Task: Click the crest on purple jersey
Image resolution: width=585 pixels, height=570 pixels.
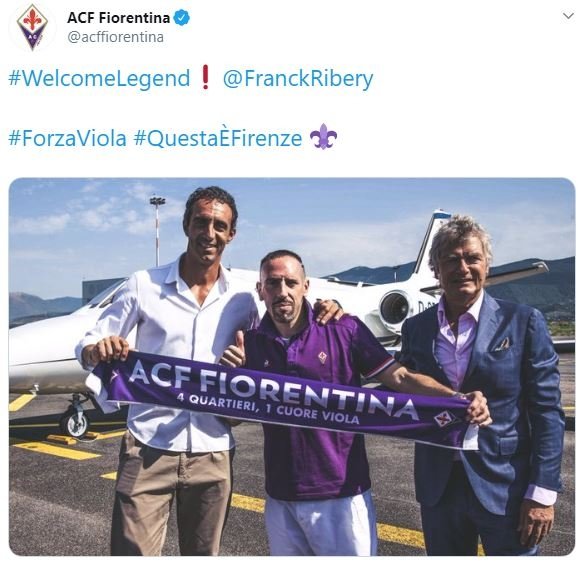Action: [322, 357]
